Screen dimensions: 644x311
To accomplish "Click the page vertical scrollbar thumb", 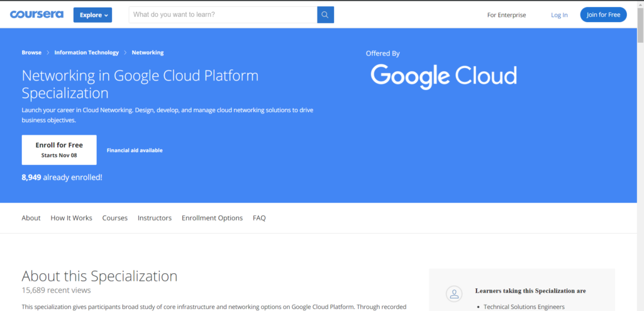I will [640, 25].
